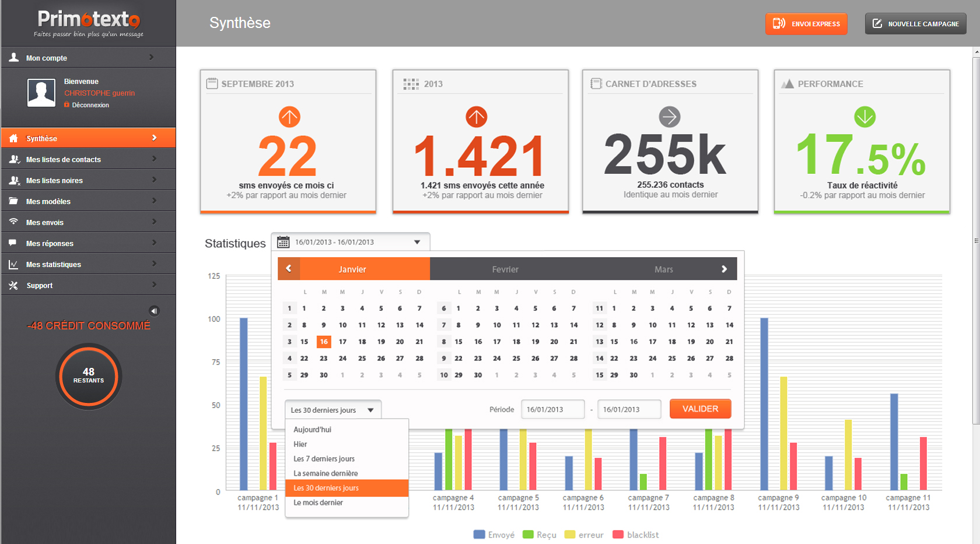Click the 255.236 contacts text
Screen dimensions: 980x544
click(x=670, y=185)
